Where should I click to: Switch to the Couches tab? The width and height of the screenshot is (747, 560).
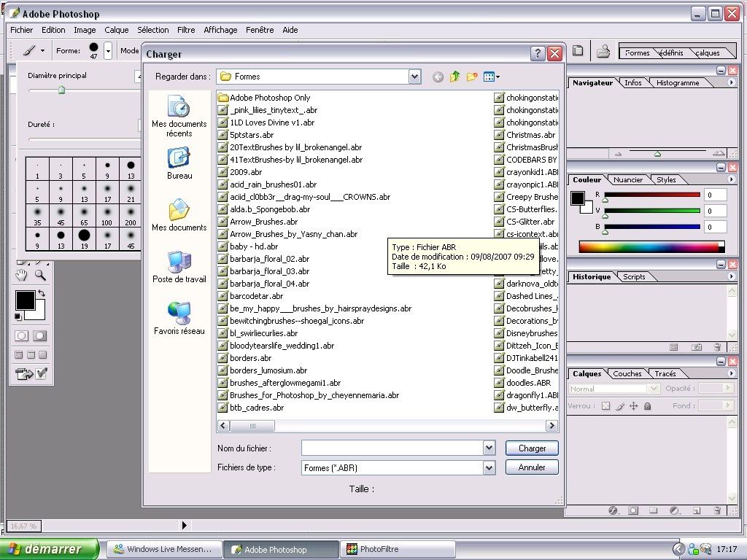(627, 374)
